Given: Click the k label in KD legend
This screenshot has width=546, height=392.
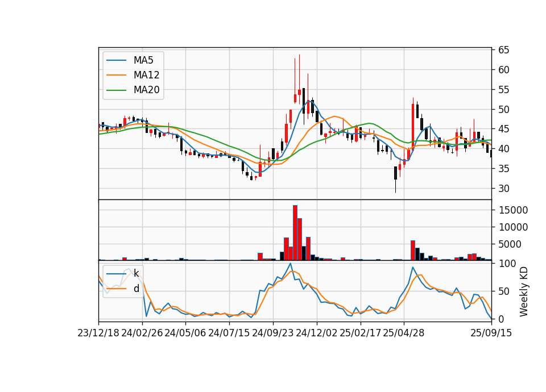Looking at the screenshot, I should tap(136, 273).
